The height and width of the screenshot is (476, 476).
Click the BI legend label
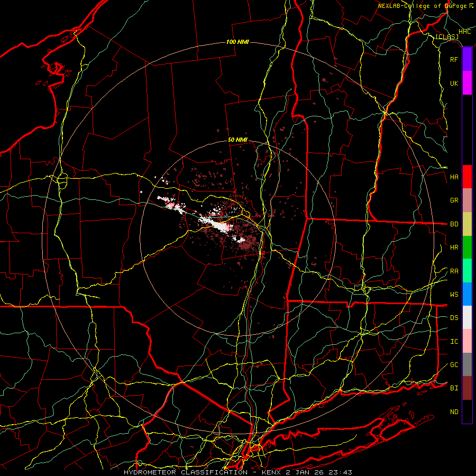[454, 388]
